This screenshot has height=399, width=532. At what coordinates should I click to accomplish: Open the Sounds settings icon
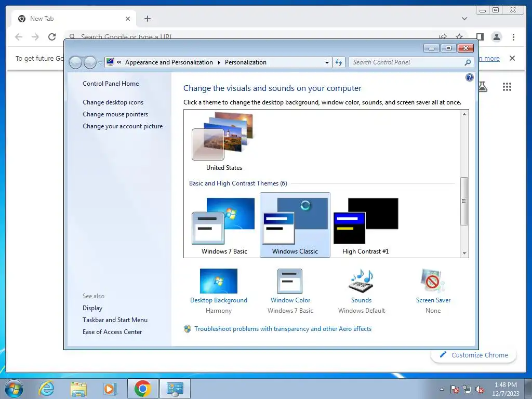coord(362,281)
